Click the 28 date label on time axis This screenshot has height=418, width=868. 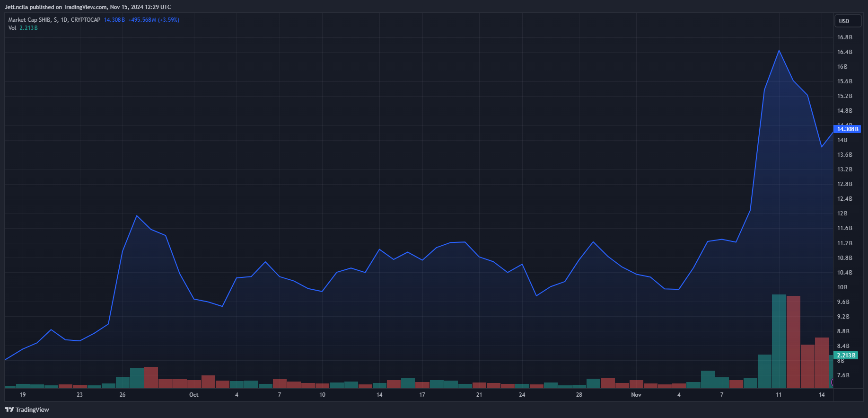click(x=579, y=395)
